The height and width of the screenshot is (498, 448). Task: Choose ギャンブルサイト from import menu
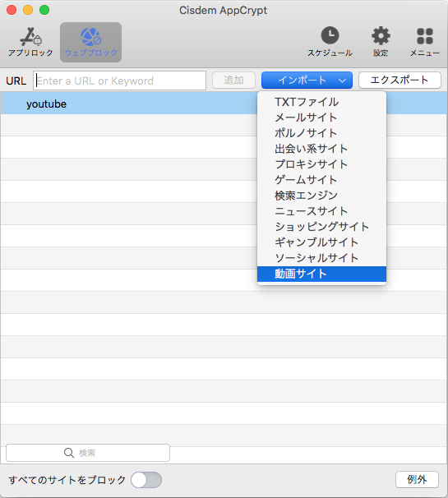point(321,242)
